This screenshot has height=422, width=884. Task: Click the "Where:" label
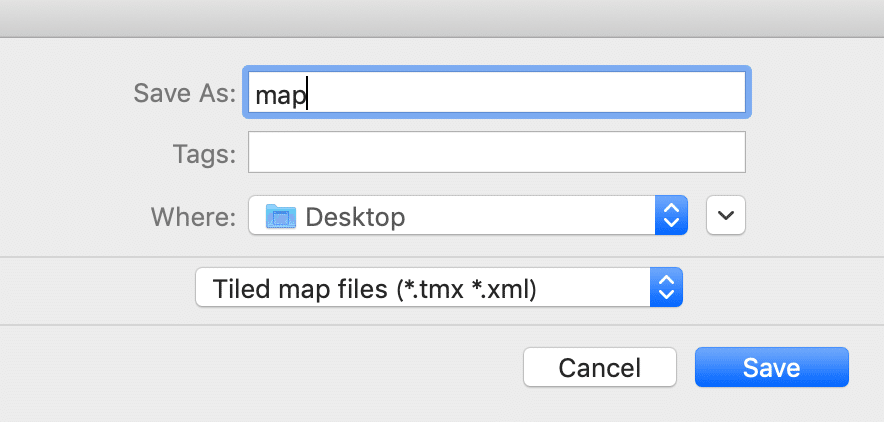[x=193, y=216]
